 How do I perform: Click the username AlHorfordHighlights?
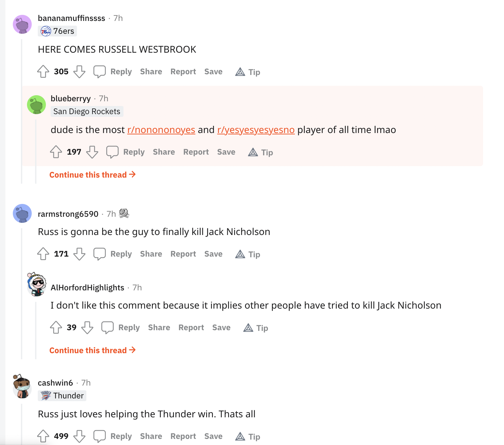(x=87, y=288)
